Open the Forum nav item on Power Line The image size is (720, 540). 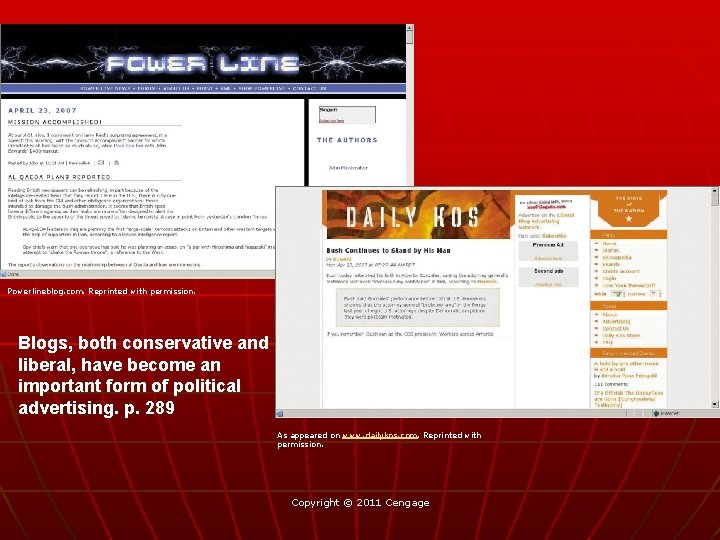tap(146, 88)
